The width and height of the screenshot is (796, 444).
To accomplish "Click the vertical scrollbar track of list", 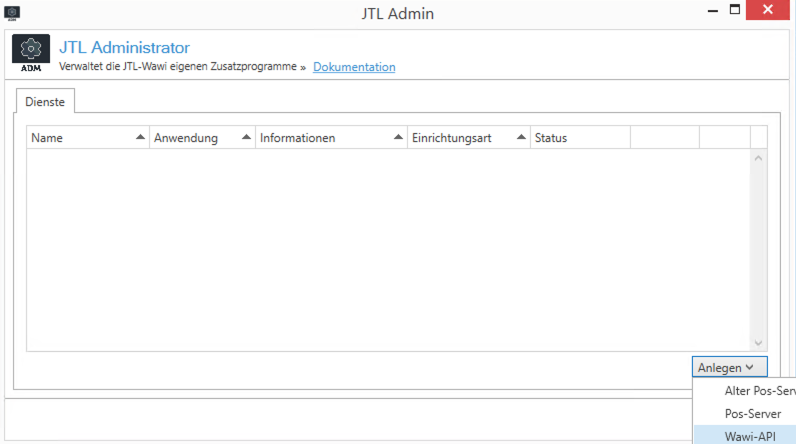I will [758, 250].
